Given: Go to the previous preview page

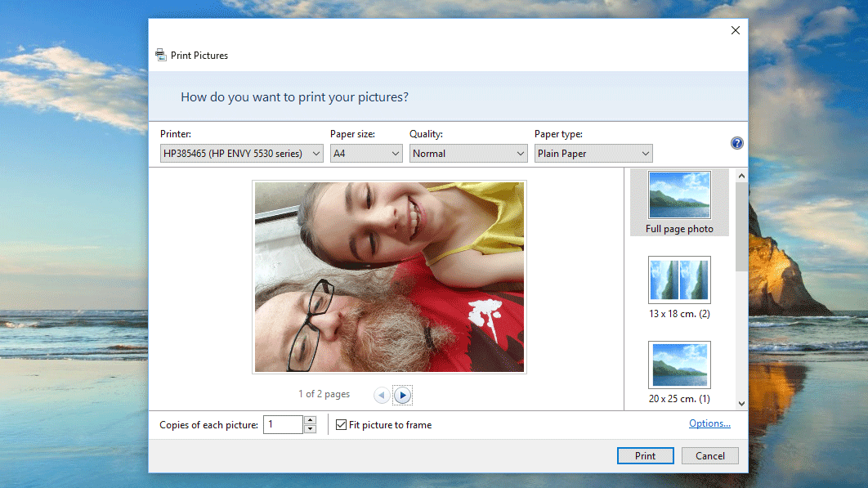Looking at the screenshot, I should (x=382, y=395).
